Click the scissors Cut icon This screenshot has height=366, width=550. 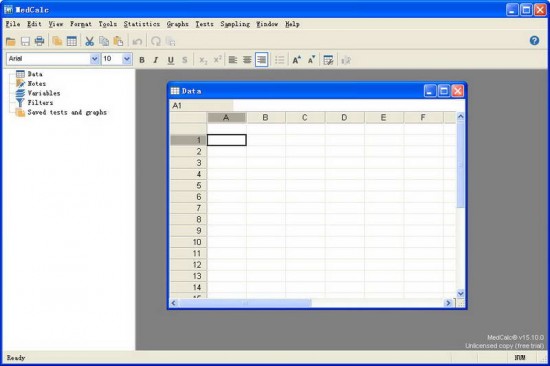89,41
